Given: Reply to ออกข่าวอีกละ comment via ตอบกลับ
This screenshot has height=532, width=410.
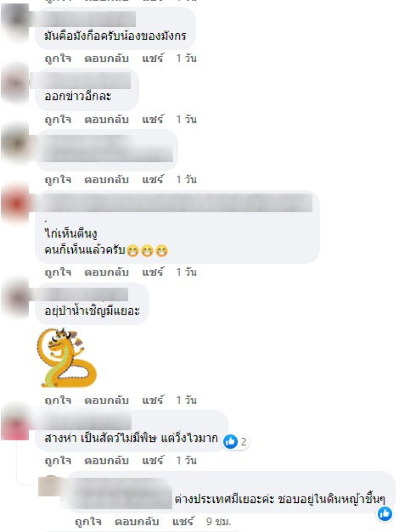Looking at the screenshot, I should click(x=106, y=119).
